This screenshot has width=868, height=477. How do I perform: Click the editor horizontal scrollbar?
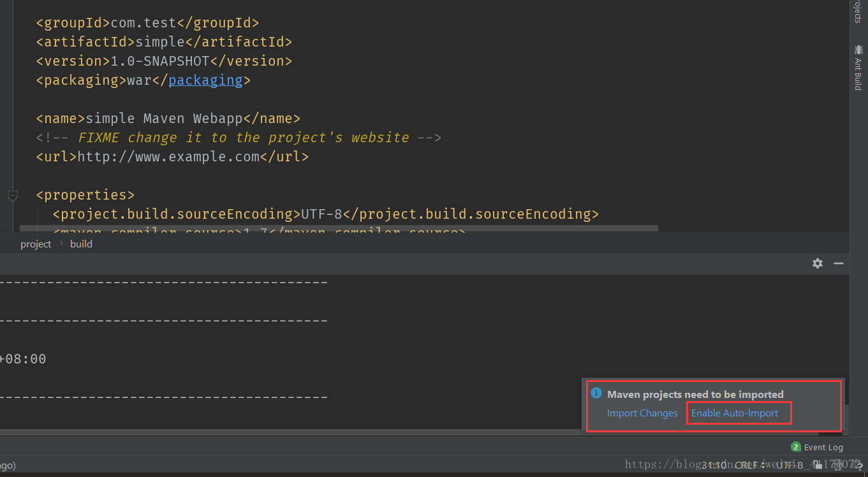[x=338, y=228]
